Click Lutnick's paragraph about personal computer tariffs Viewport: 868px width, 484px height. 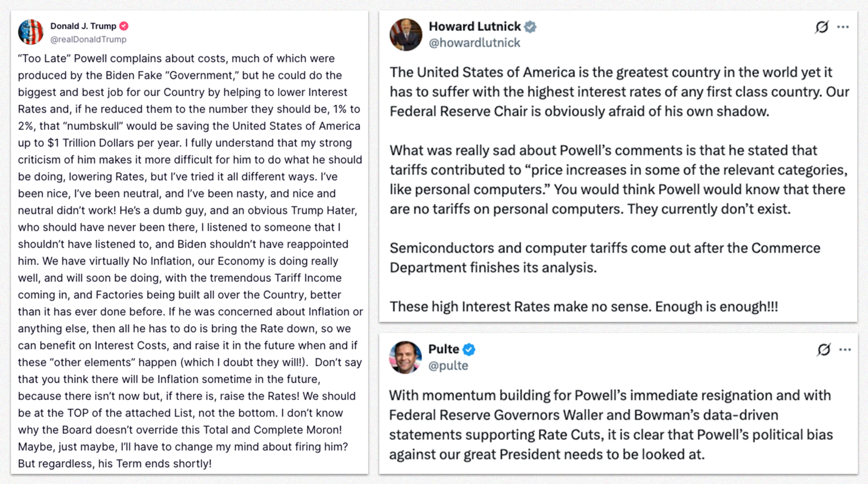(618, 180)
